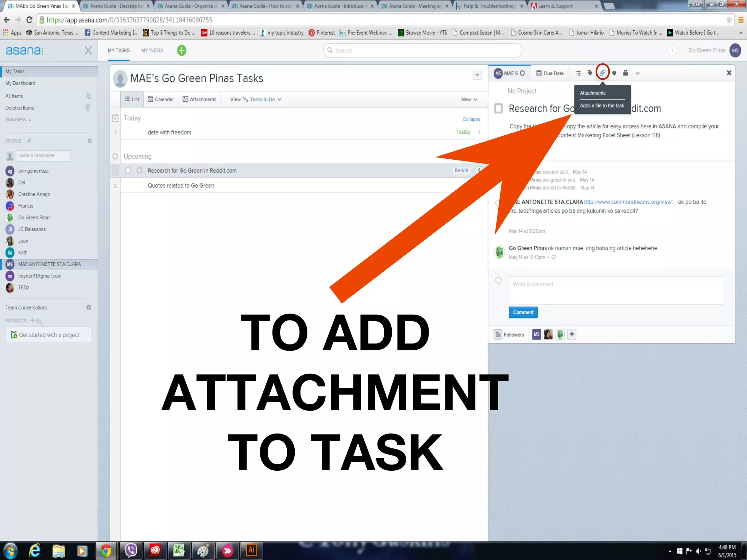Click the browser back arrow
Screen dimensions: 747x560
click(7, 20)
